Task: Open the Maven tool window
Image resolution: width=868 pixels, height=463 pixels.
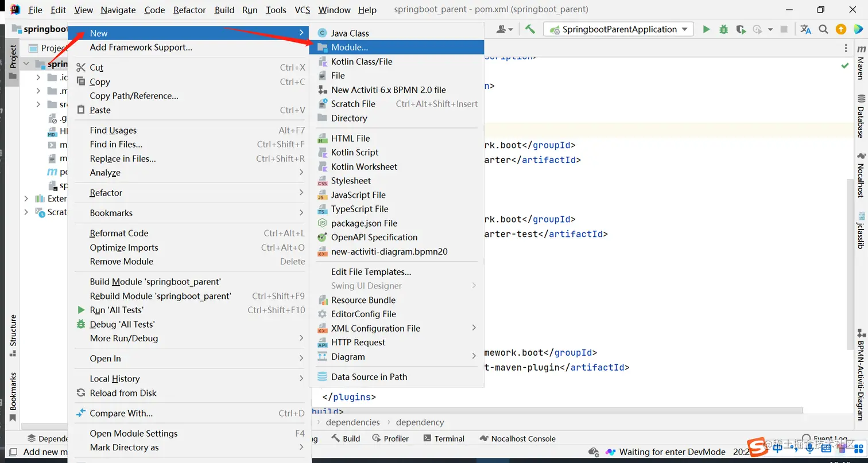Action: click(x=861, y=63)
